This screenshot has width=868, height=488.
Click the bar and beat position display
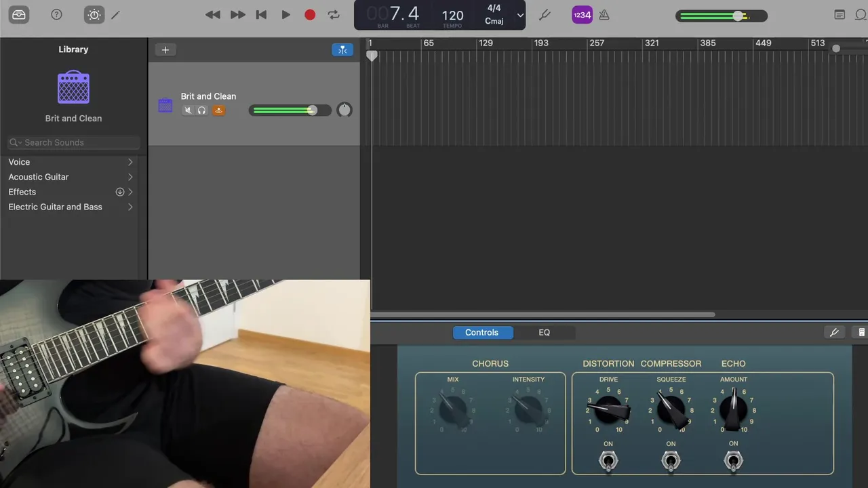[x=393, y=14]
